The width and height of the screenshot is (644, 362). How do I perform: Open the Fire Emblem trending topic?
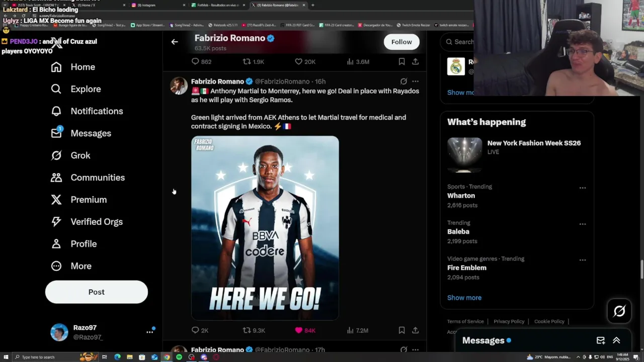[467, 268]
